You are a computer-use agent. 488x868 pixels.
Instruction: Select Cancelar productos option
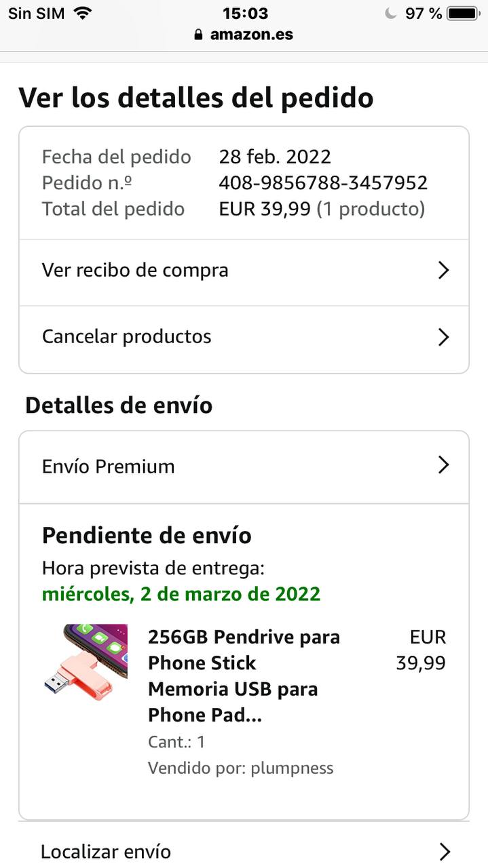[x=127, y=337]
